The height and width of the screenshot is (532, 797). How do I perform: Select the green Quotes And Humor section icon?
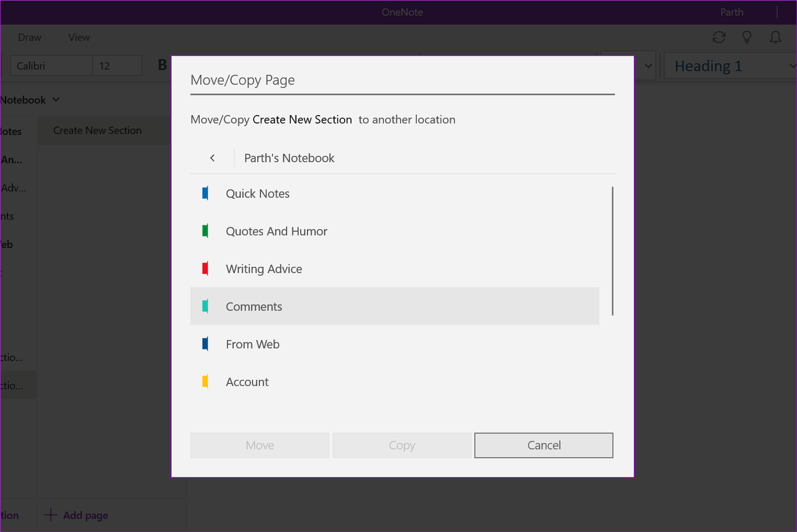(205, 231)
